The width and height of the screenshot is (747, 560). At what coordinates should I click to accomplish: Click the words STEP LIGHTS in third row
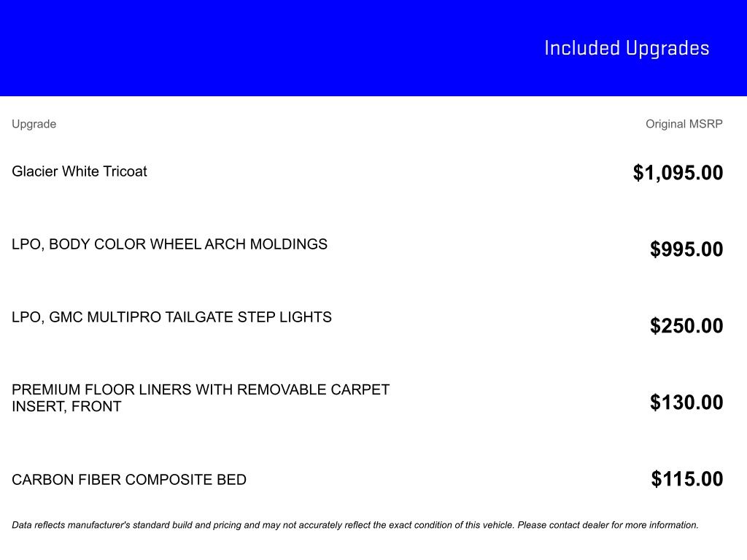click(x=285, y=317)
